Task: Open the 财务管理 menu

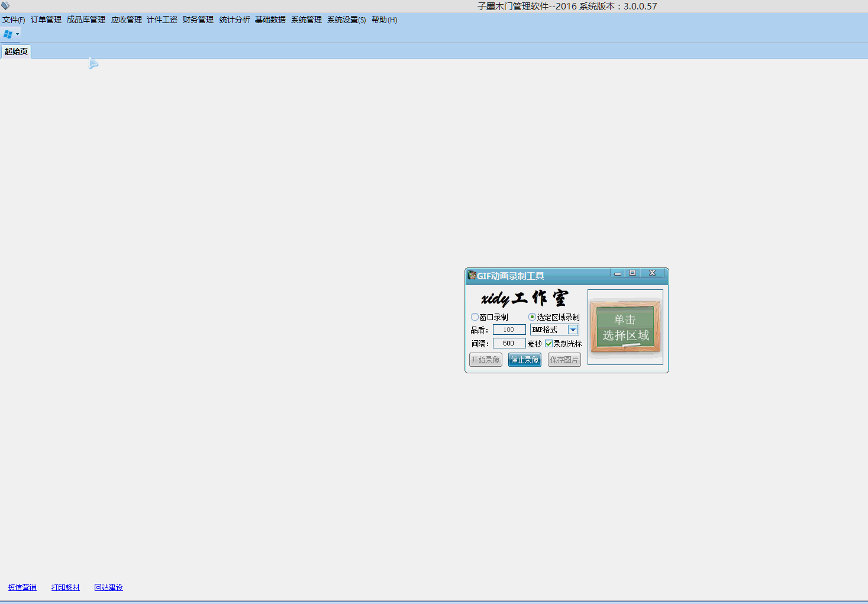Action: tap(198, 20)
